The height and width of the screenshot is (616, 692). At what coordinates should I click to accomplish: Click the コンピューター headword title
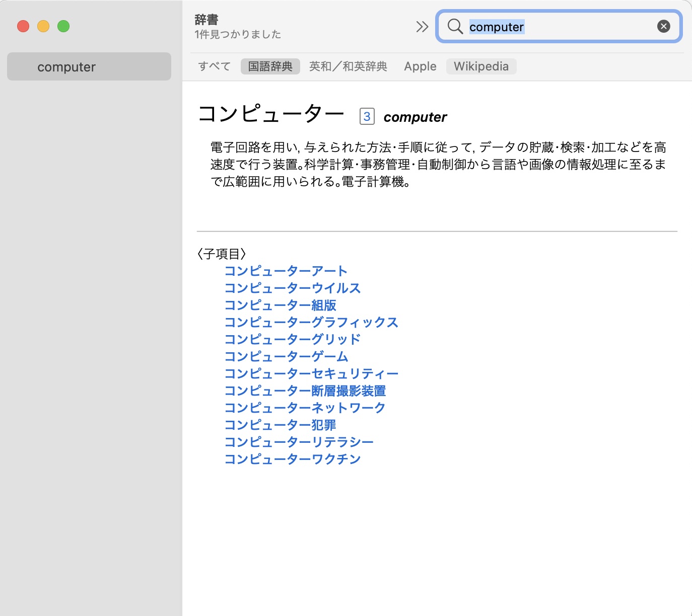pos(270,114)
